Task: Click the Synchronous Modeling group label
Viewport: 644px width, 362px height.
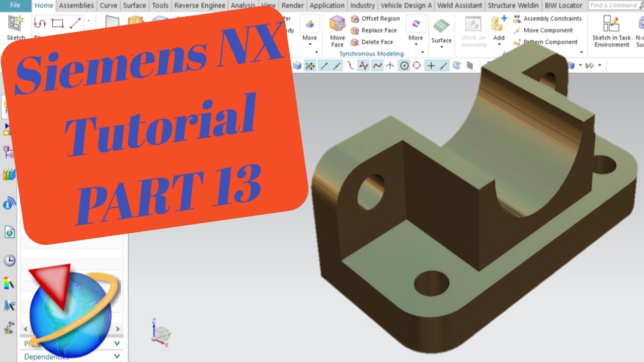Action: pyautogui.click(x=371, y=54)
